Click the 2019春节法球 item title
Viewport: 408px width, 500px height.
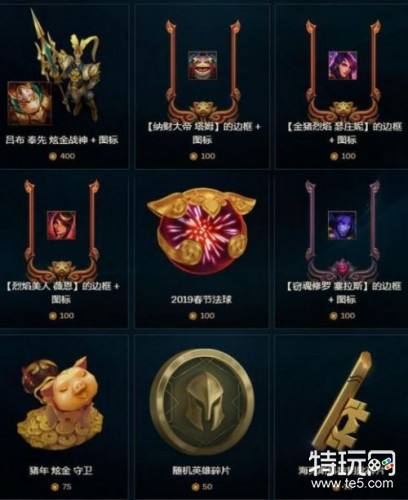tap(202, 299)
